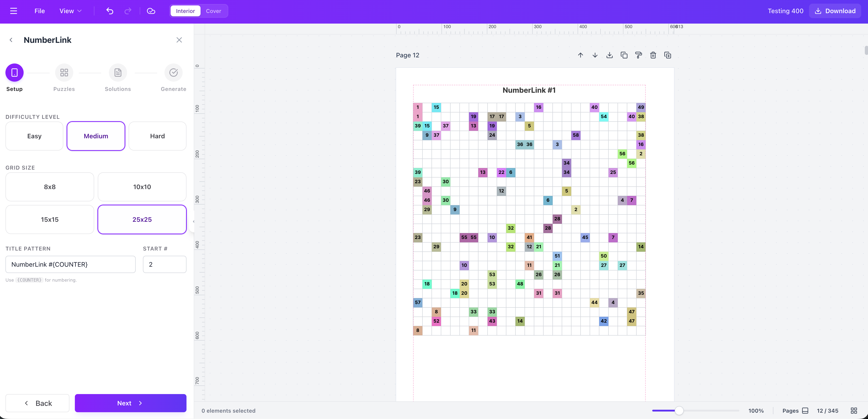
Task: Delete the current page with trash icon
Action: point(653,55)
